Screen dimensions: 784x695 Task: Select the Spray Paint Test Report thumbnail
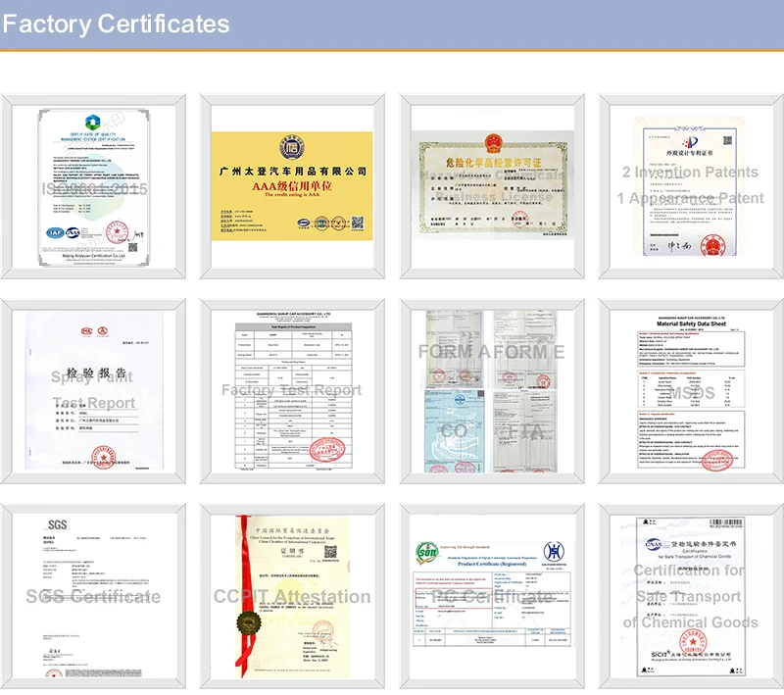pyautogui.click(x=93, y=392)
